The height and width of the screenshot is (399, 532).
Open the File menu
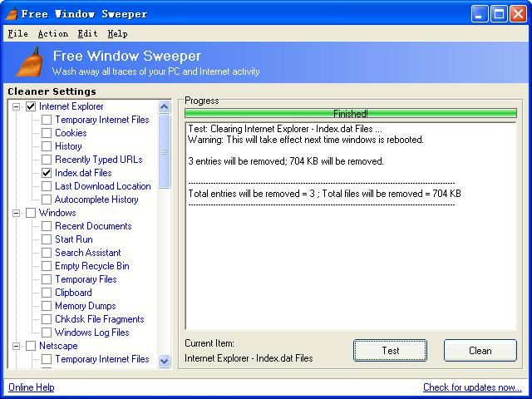point(18,33)
